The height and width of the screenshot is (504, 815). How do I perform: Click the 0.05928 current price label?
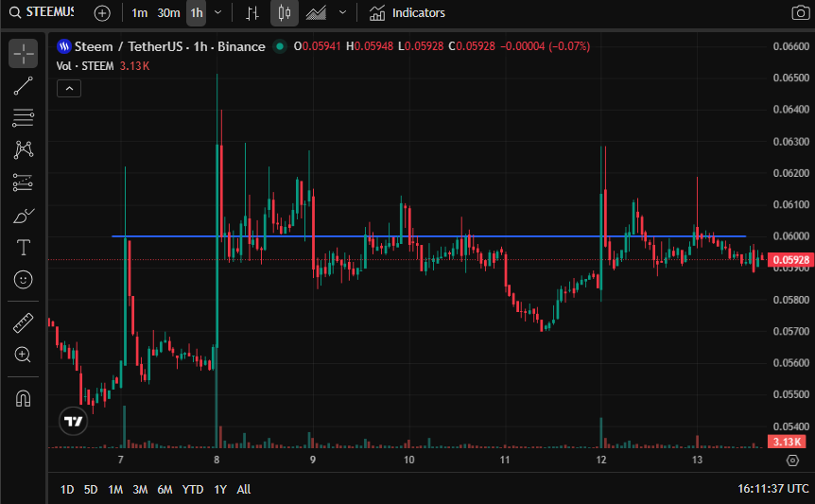click(790, 260)
